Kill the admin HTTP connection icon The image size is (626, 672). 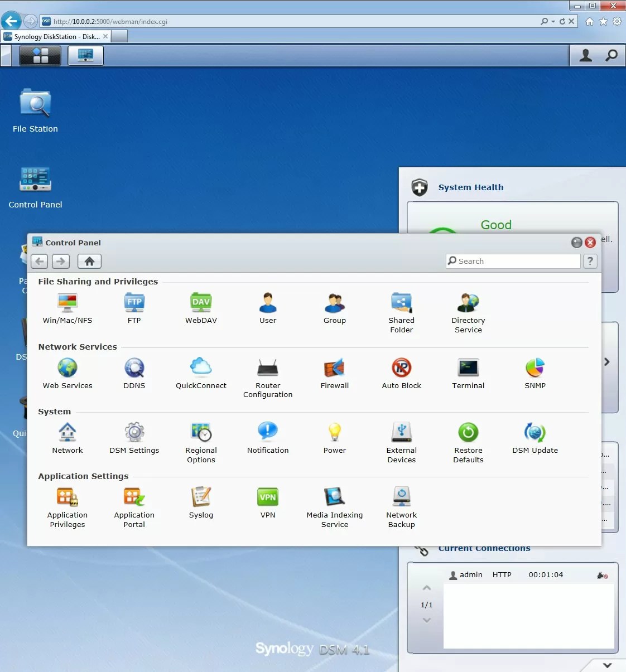click(603, 575)
